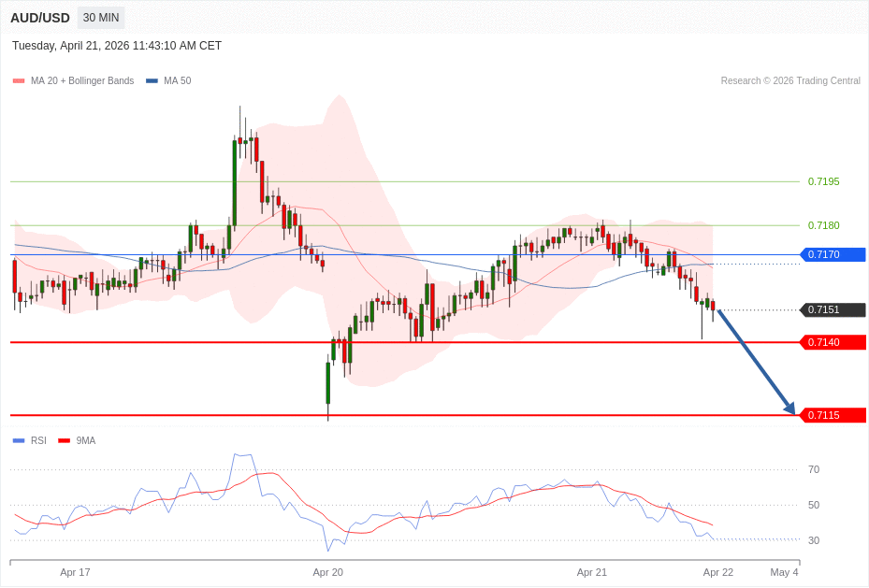Click the RSI 70 overbought level label
Image resolution: width=869 pixels, height=588 pixels.
813,469
